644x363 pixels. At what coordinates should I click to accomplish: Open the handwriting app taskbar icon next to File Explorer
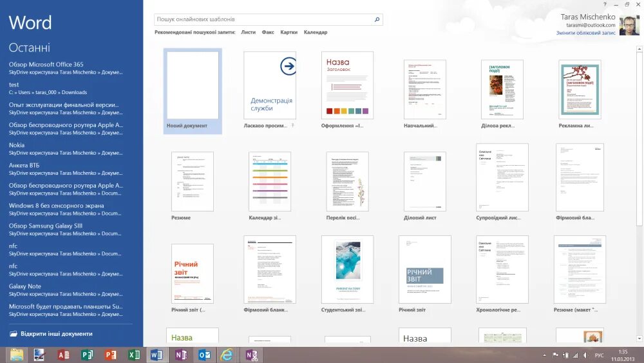pos(39,355)
